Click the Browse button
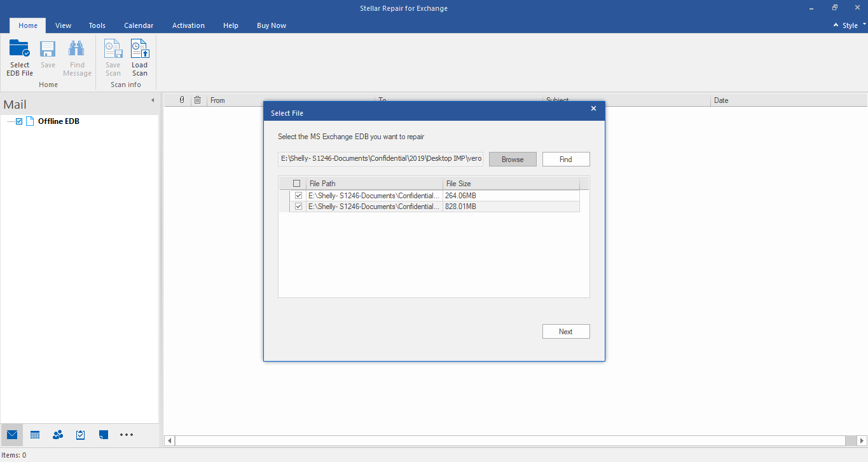The width and height of the screenshot is (868, 462). pyautogui.click(x=513, y=160)
